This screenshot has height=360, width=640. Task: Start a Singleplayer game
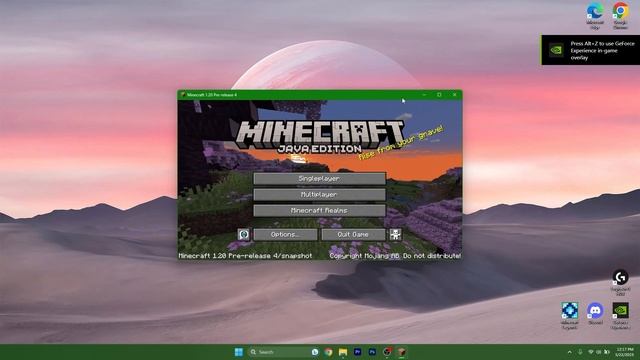(319, 178)
